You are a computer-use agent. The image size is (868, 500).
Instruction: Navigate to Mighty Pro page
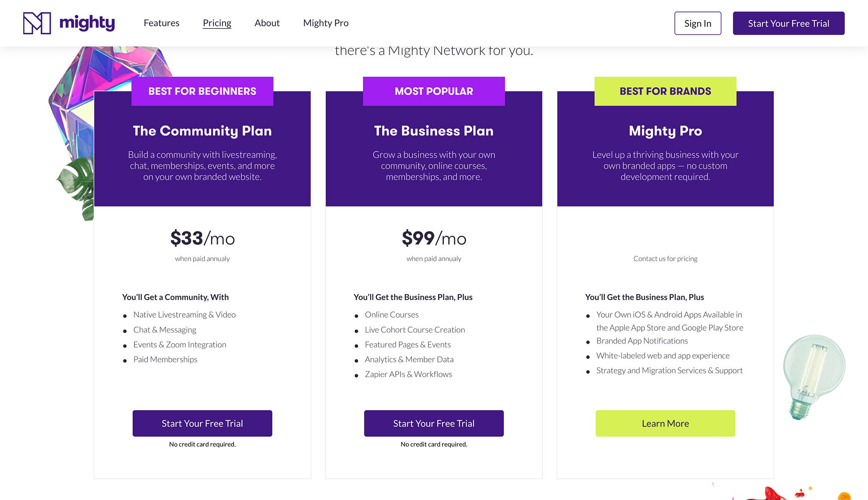point(325,23)
